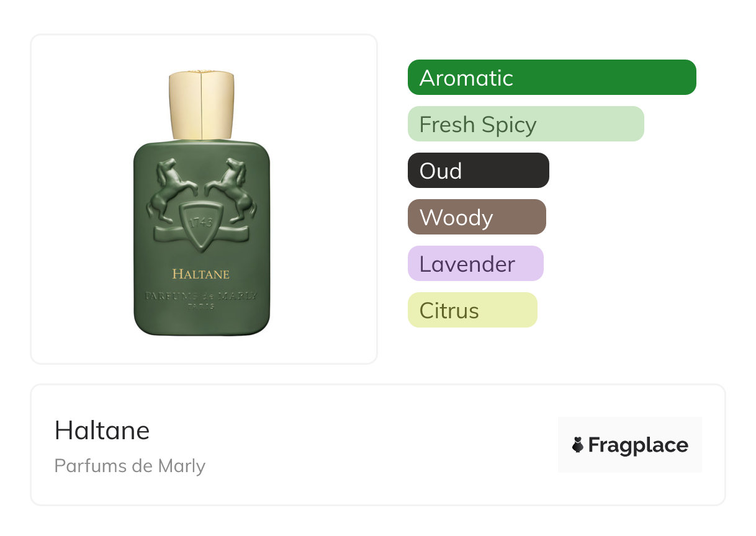Click the gold cap of the bottle

(202, 105)
